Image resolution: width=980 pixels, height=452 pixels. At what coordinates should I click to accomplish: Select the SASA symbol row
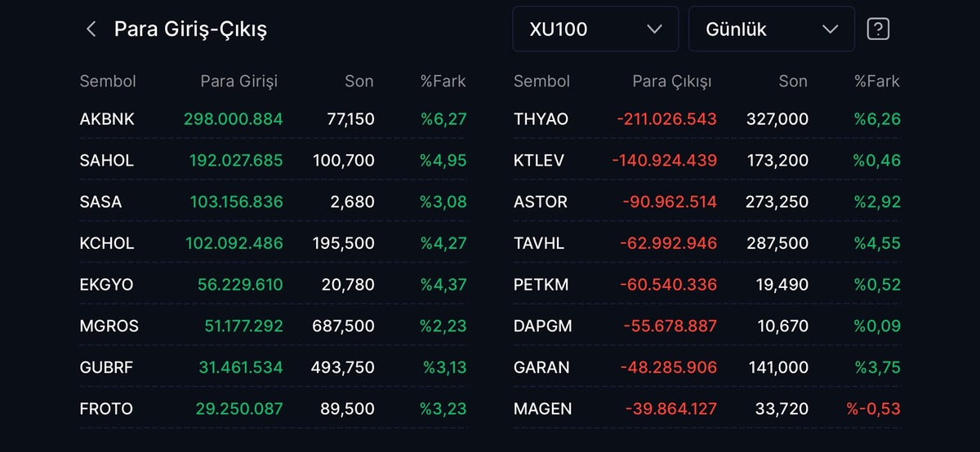[x=273, y=202]
